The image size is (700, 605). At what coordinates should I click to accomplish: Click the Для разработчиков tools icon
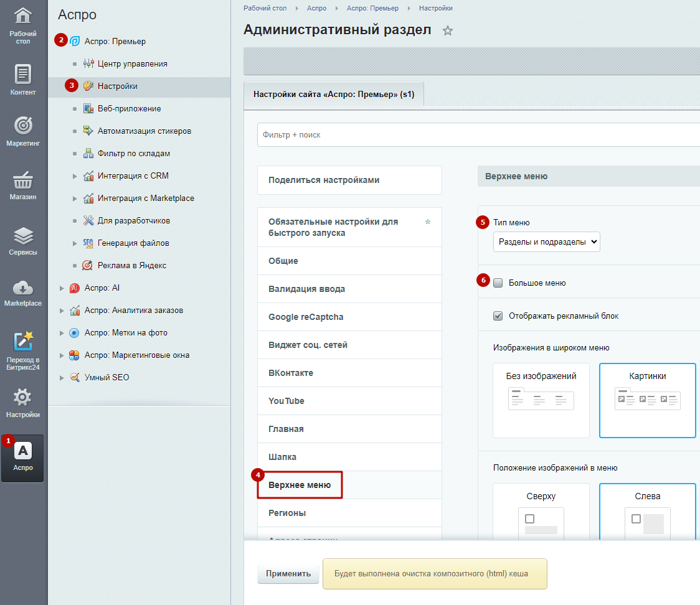point(88,220)
